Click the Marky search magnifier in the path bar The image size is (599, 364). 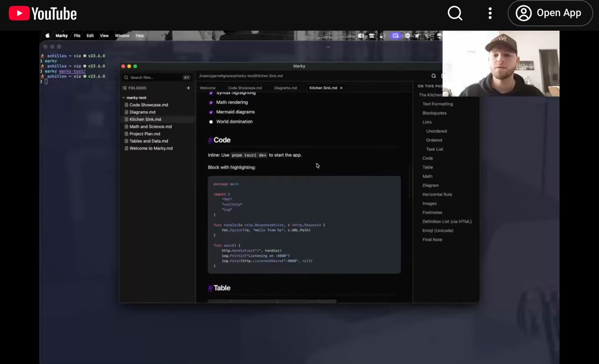433,76
